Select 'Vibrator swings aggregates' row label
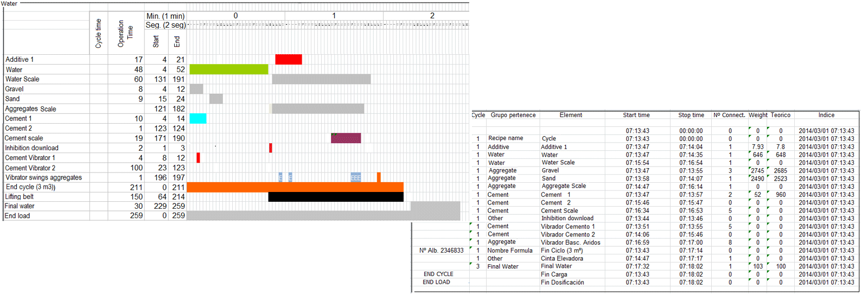This screenshot has width=868, height=301. pyautogui.click(x=44, y=177)
